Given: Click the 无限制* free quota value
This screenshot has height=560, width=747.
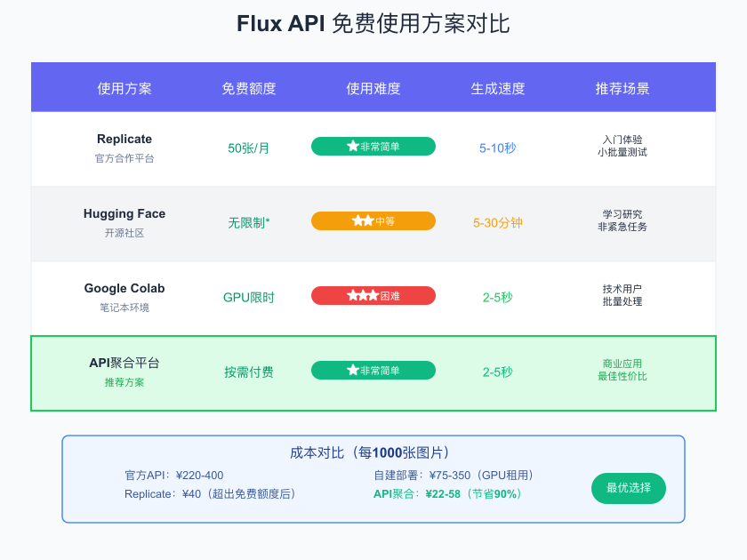Looking at the screenshot, I should pyautogui.click(x=249, y=223).
